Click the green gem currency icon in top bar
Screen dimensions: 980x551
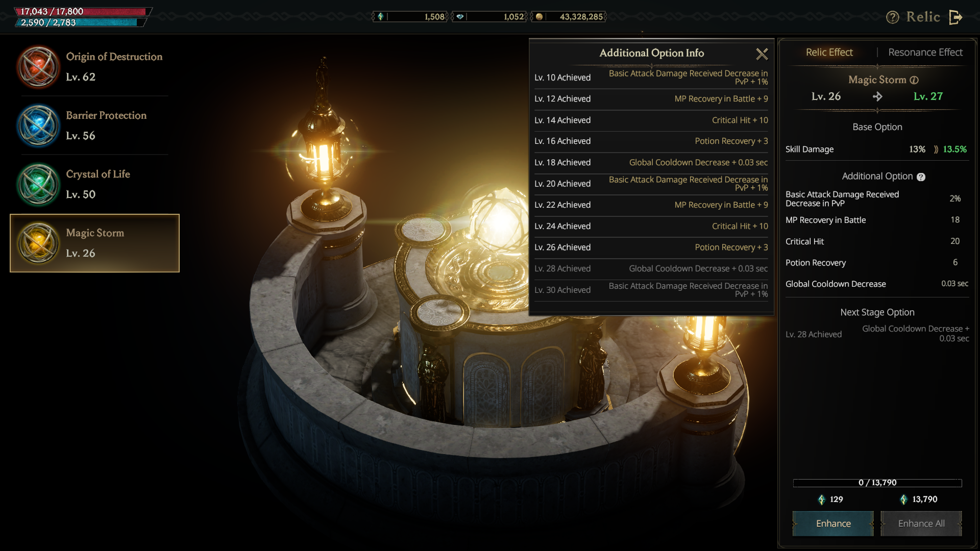click(x=380, y=17)
